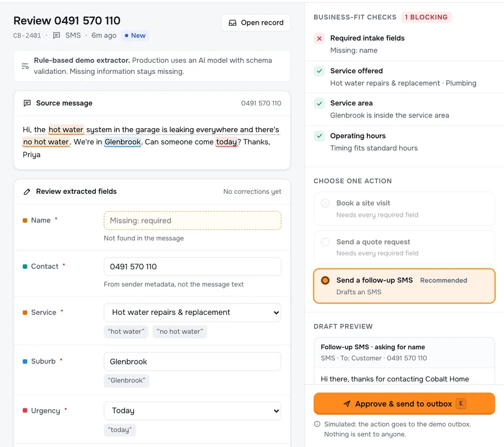Screen dimensions: 504x447
Task: Click the 1 BLOCKING badge
Action: pyautogui.click(x=426, y=17)
